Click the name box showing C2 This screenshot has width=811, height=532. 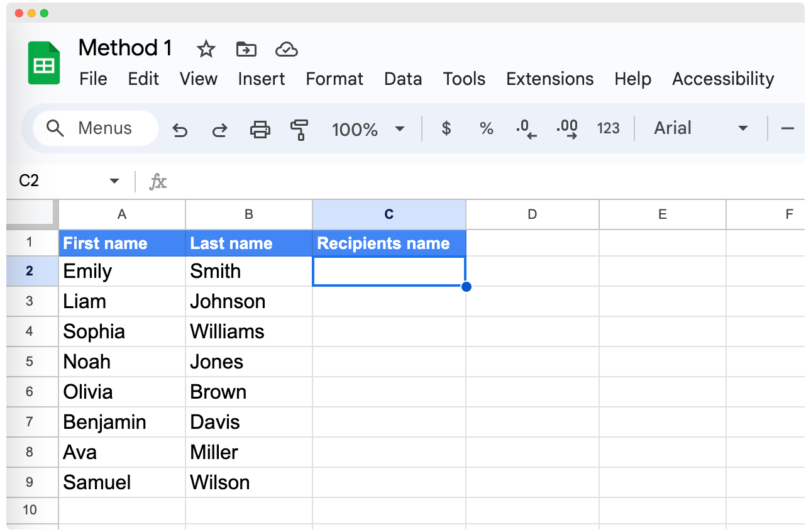[x=30, y=181]
